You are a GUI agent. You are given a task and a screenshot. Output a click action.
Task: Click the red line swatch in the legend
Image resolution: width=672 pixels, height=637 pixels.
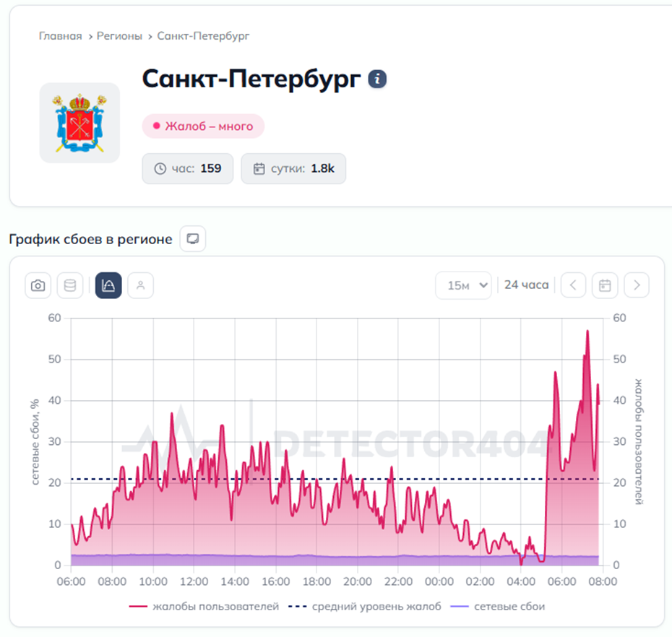pyautogui.click(x=138, y=607)
